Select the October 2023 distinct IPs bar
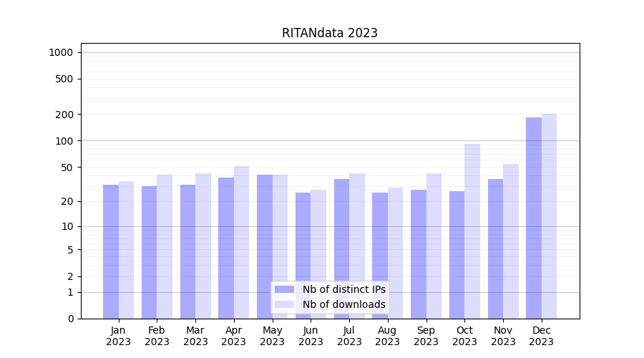This screenshot has height=358, width=644. (457, 254)
